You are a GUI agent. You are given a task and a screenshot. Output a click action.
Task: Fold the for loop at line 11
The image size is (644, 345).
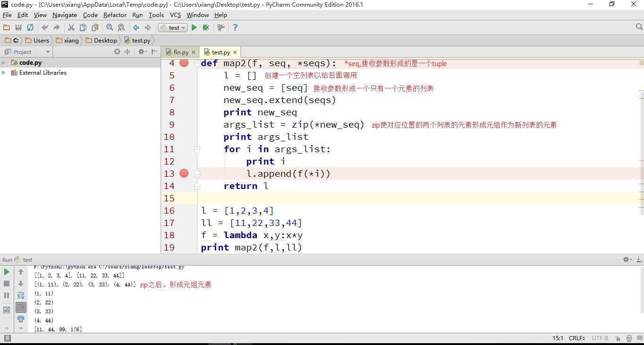pyautogui.click(x=197, y=149)
